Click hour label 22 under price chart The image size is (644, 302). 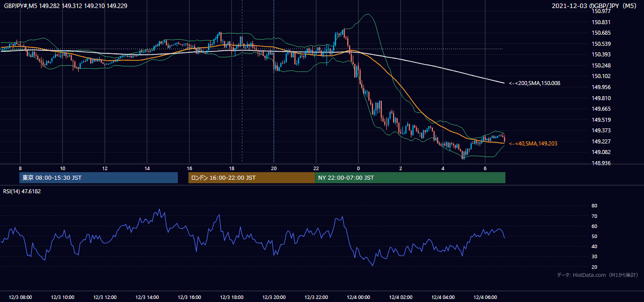316,168
